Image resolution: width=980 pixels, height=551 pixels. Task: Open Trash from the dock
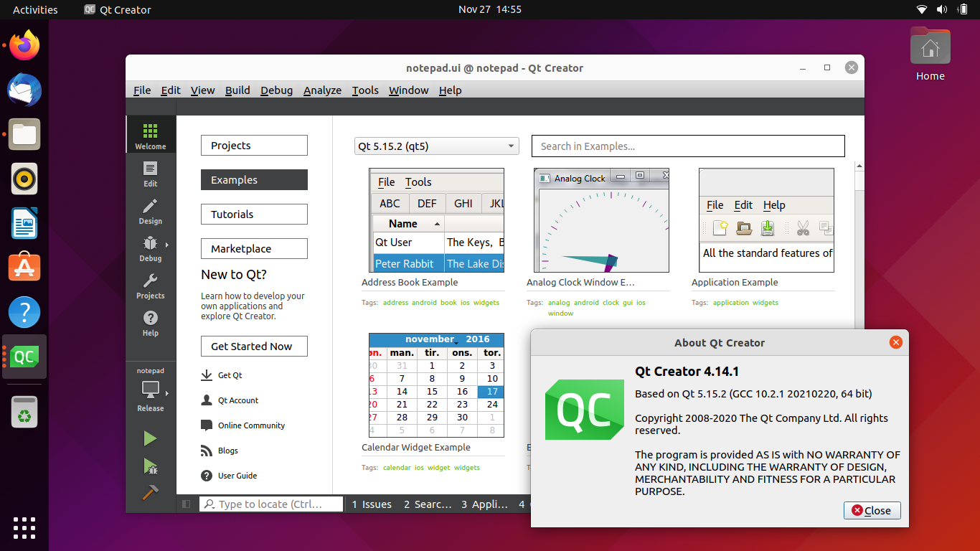click(x=24, y=412)
